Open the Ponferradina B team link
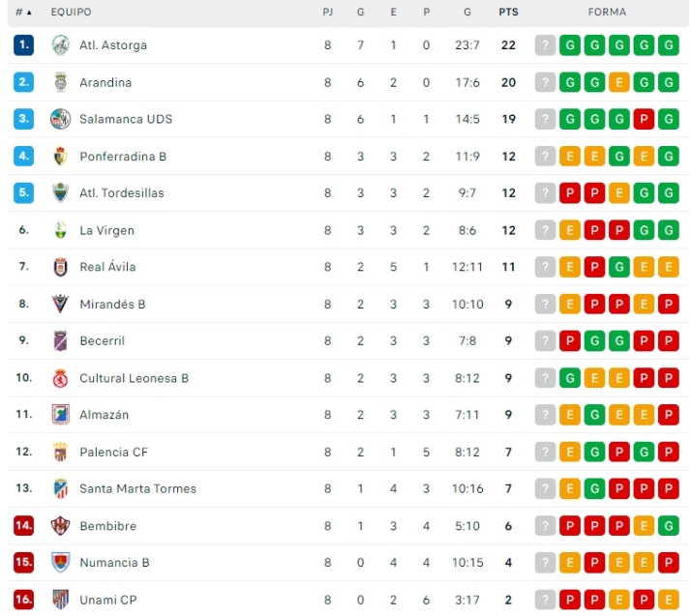 click(123, 156)
